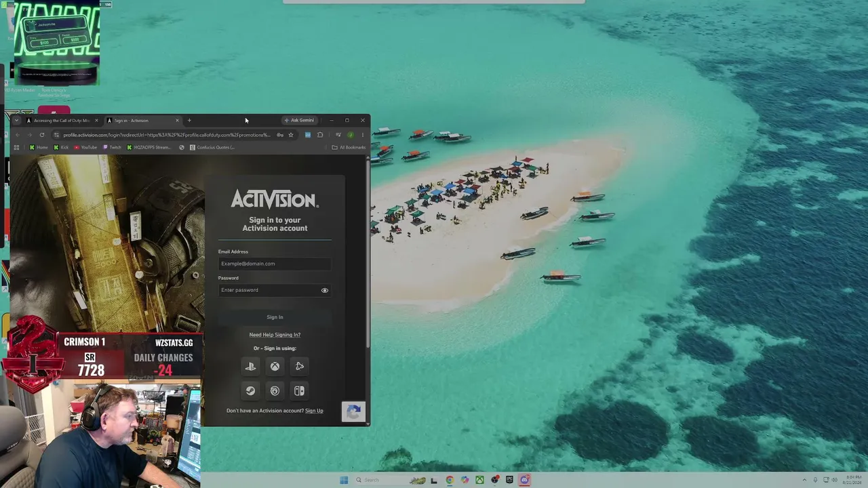
Task: Show hidden system tray icons
Action: point(804,480)
